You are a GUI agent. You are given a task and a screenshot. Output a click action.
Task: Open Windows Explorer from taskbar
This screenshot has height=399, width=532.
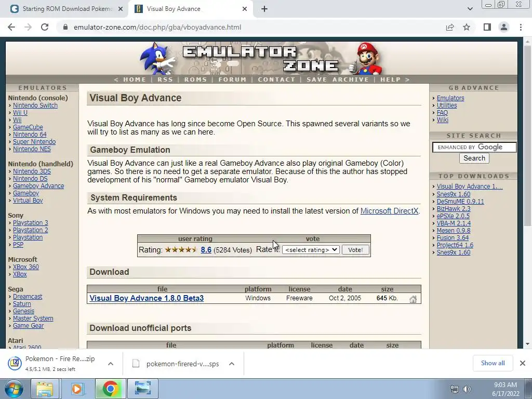pyautogui.click(x=45, y=389)
